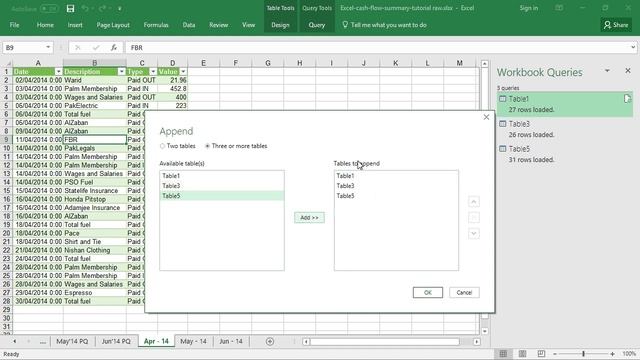Select Table5 query in Workbook Queries
Viewport: 640px width, 360px height.
click(x=564, y=154)
